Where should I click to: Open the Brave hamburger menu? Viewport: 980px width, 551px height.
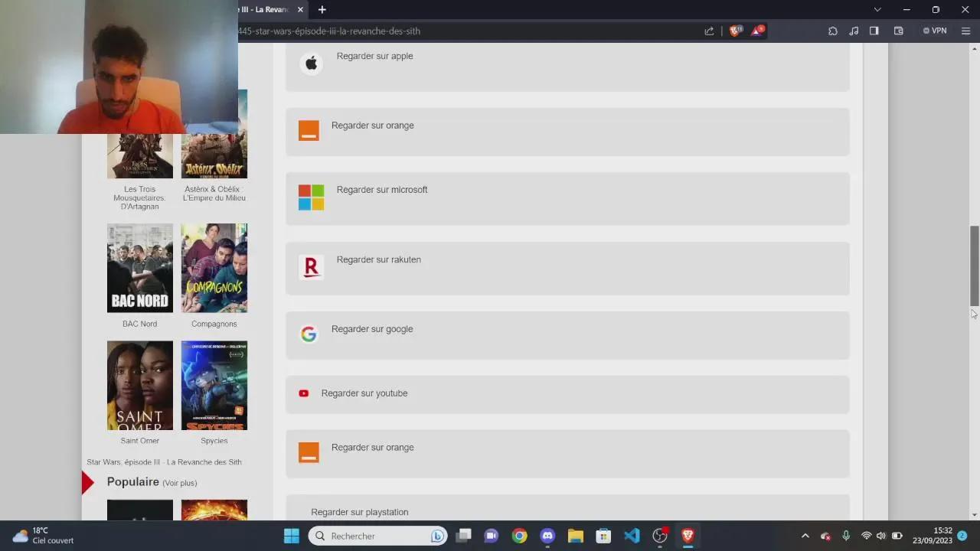965,31
